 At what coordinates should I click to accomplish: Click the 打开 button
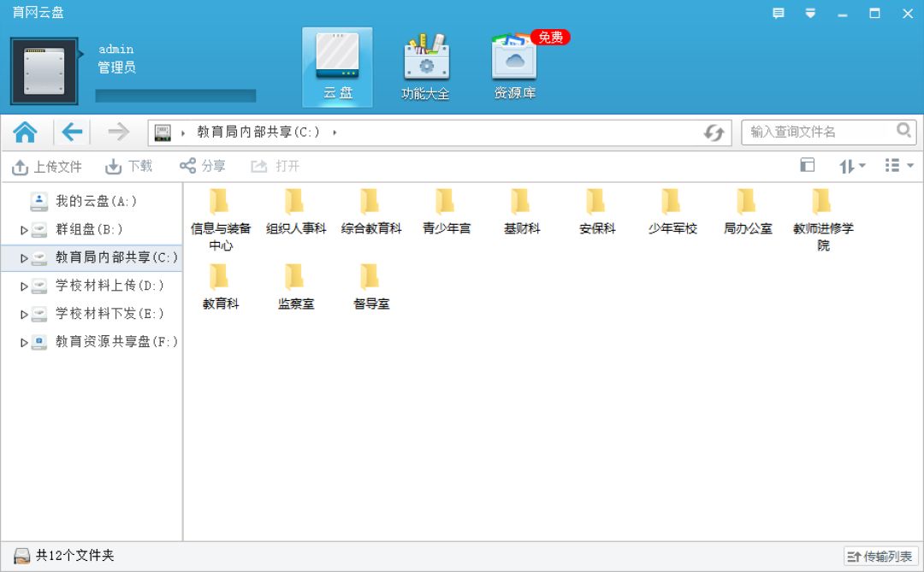(275, 166)
